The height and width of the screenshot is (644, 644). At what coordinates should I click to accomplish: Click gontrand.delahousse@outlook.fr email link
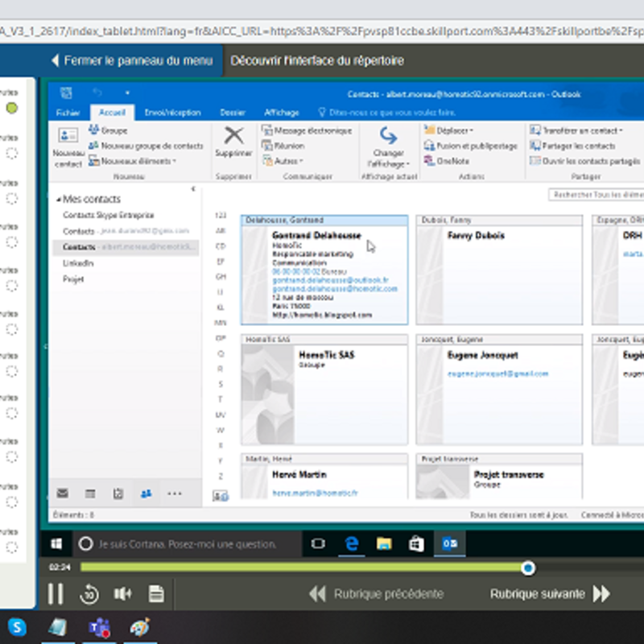[331, 280]
